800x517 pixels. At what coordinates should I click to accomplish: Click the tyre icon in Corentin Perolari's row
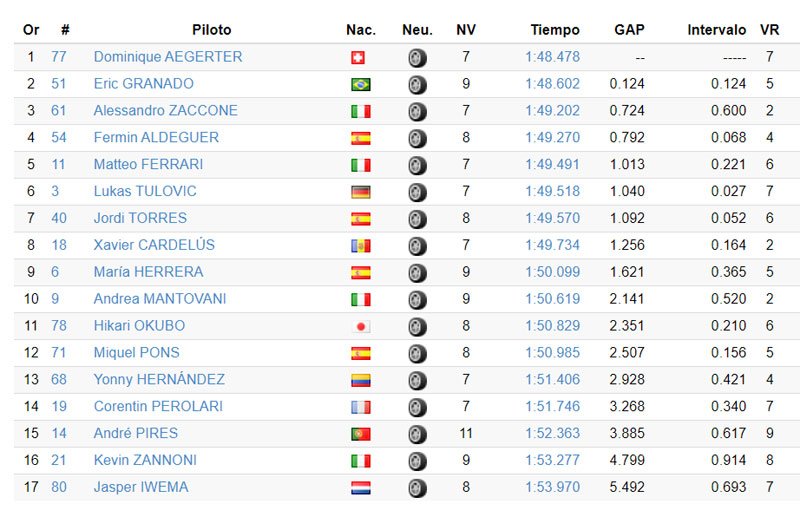click(x=417, y=407)
